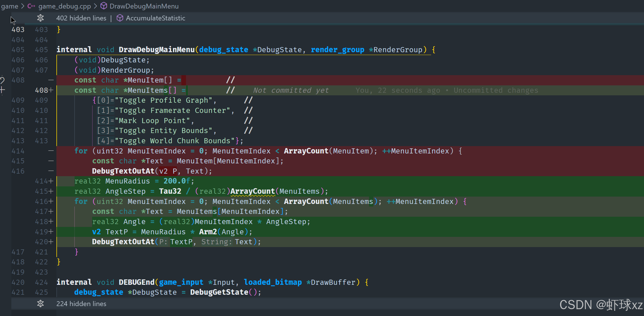Click the underlined ArrayCount warning on AngleStep line
Image resolution: width=644 pixels, height=316 pixels.
253,191
